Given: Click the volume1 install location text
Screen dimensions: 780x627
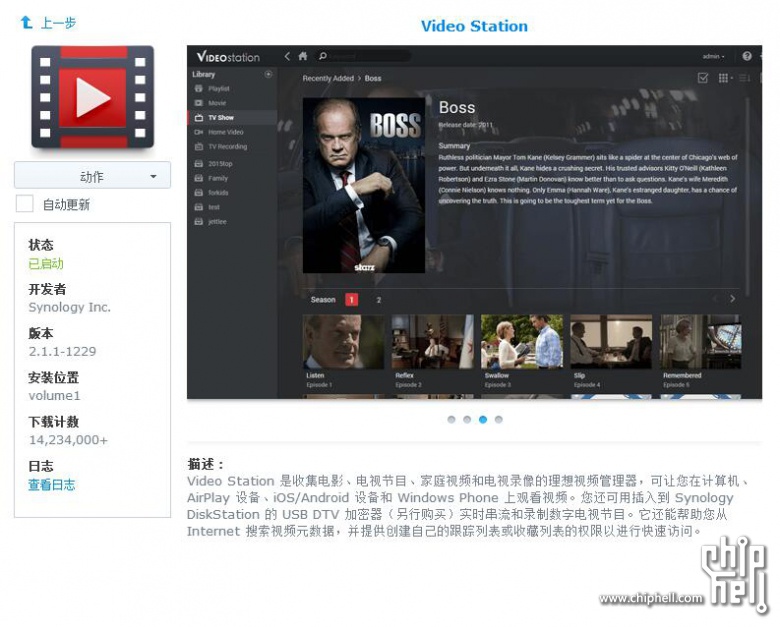Looking at the screenshot, I should click(x=54, y=396).
